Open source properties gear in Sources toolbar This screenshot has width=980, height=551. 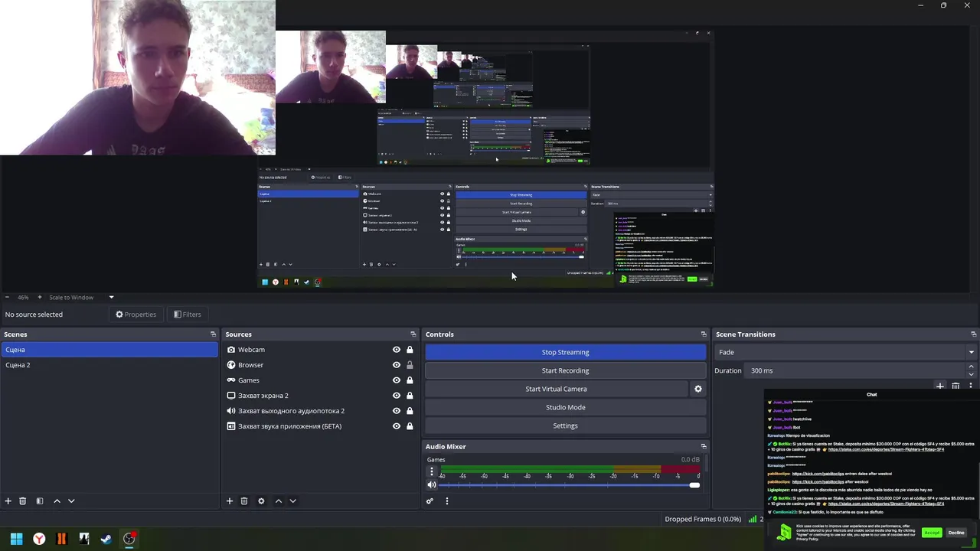point(261,501)
